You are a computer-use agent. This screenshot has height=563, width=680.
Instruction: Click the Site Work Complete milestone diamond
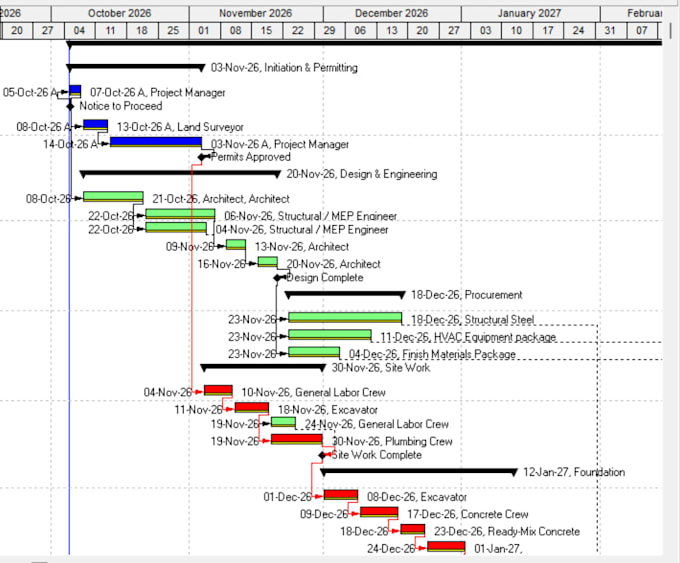[x=322, y=455]
